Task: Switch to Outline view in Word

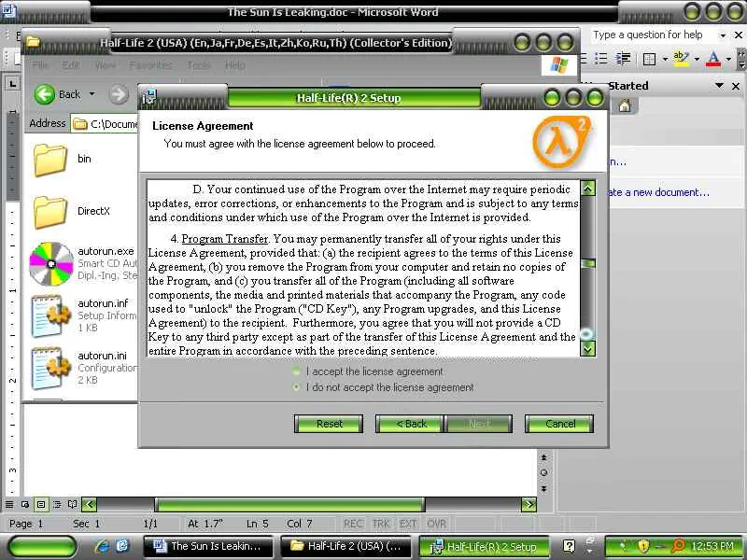Action: pos(57,504)
